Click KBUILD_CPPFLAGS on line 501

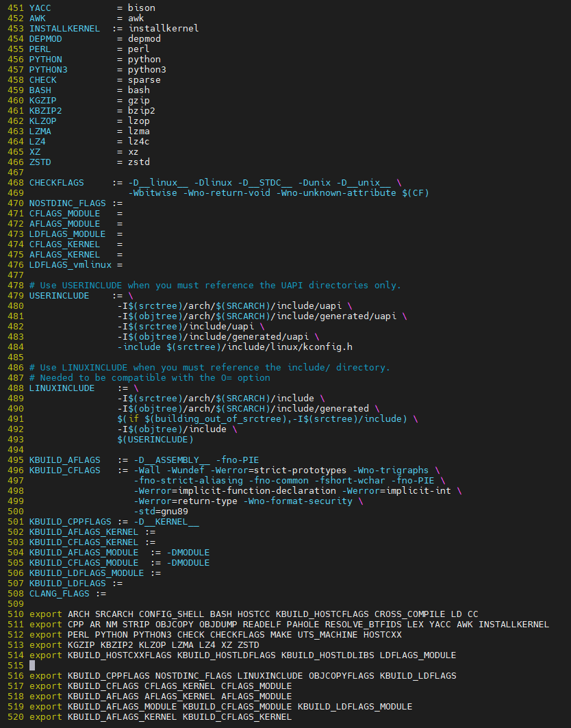click(x=70, y=521)
